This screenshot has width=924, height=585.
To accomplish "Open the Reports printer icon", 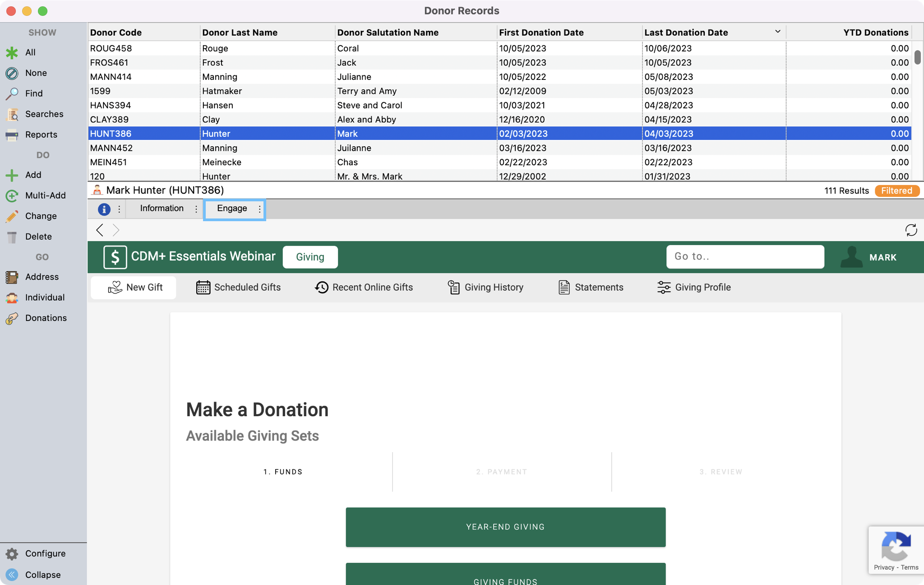I will point(12,135).
